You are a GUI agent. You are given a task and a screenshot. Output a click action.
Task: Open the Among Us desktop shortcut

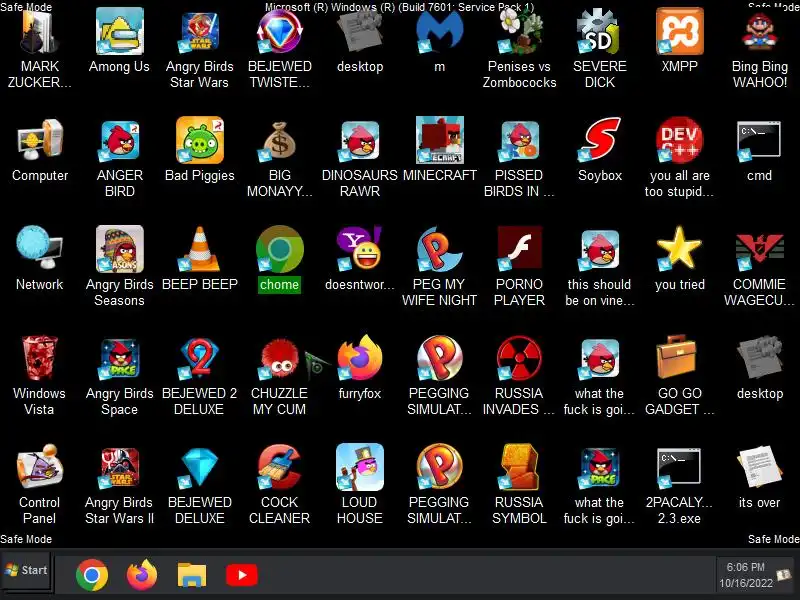coord(119,32)
